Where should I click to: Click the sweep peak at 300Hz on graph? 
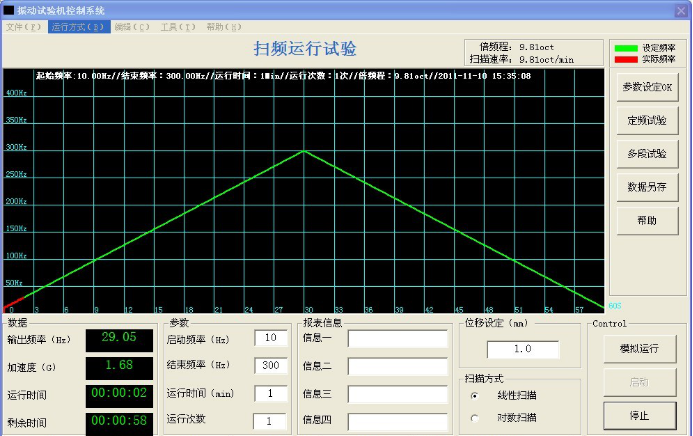(x=304, y=151)
